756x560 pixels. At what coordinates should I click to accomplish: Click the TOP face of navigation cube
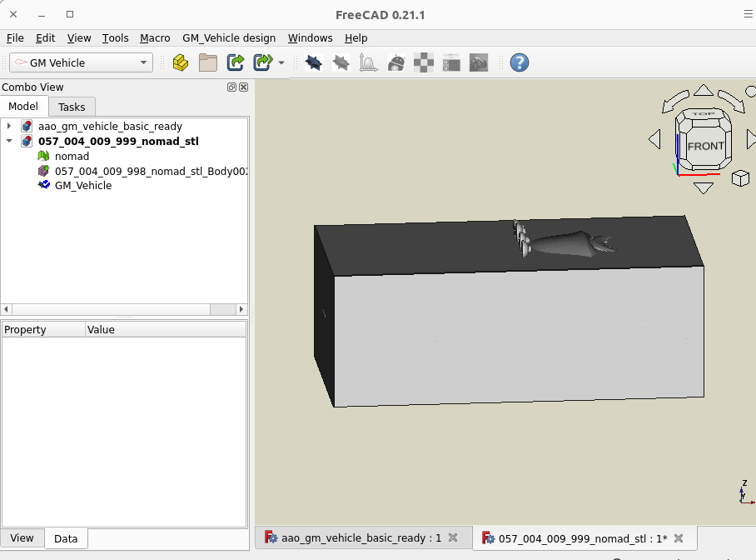click(x=704, y=114)
